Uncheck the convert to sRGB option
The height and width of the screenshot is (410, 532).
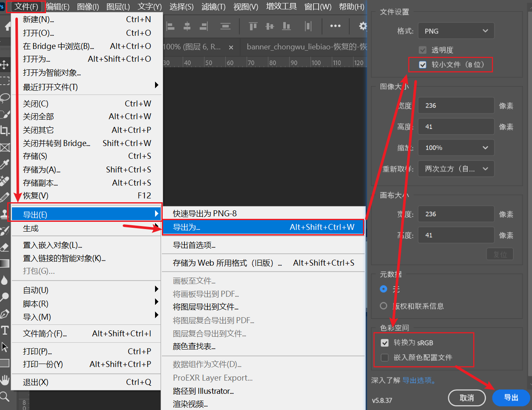[385, 343]
